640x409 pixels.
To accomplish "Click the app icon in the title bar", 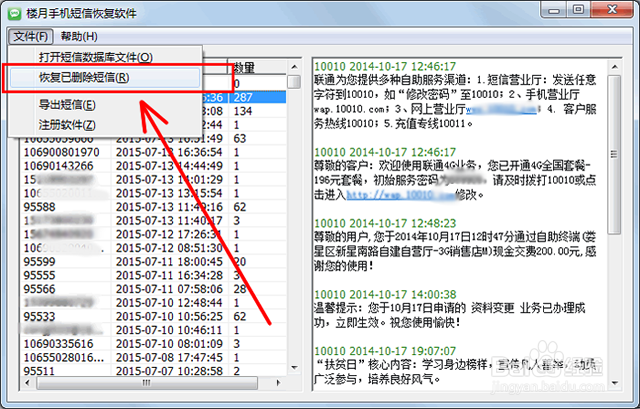I will (16, 13).
